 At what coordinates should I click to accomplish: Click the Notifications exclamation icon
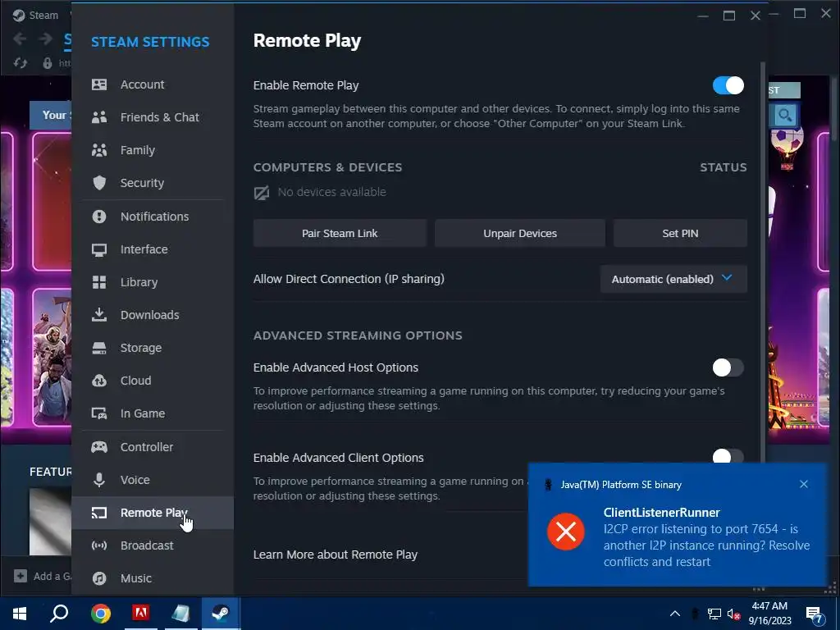(x=99, y=217)
